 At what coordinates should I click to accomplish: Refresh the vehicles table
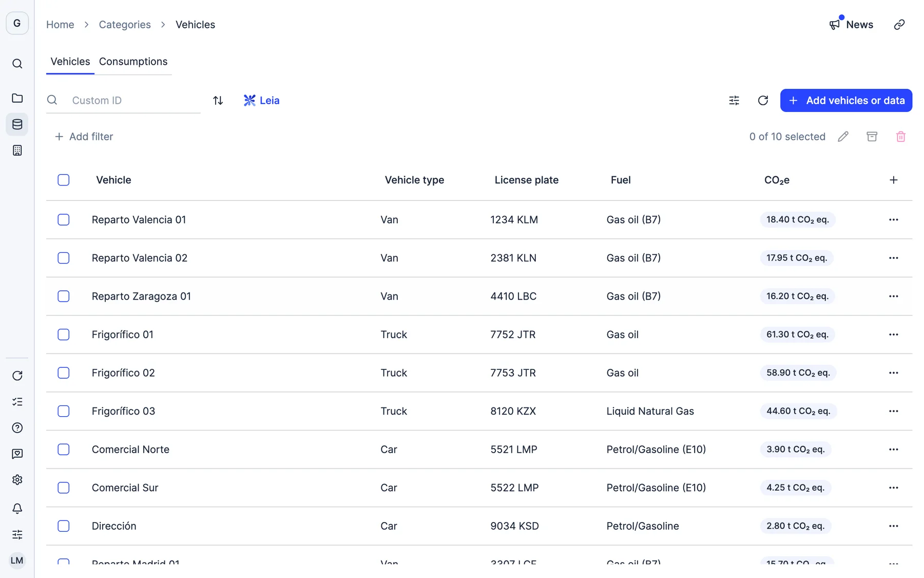coord(763,100)
